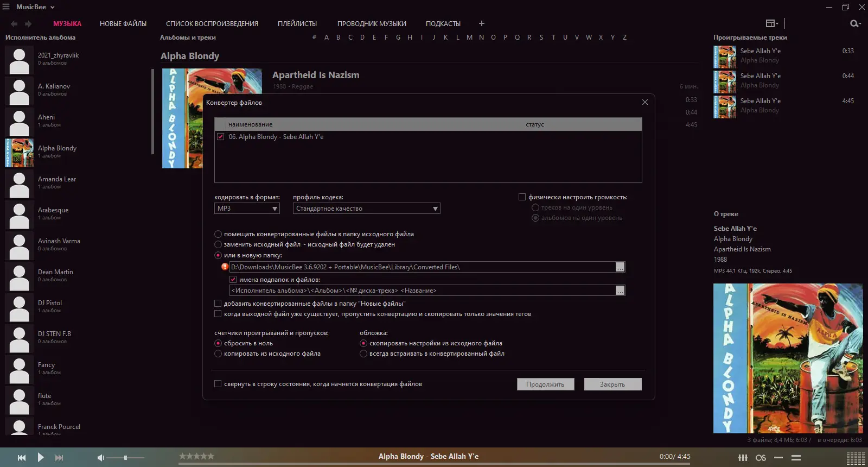Select reset play counters to zero
The image size is (868, 467).
(218, 343)
